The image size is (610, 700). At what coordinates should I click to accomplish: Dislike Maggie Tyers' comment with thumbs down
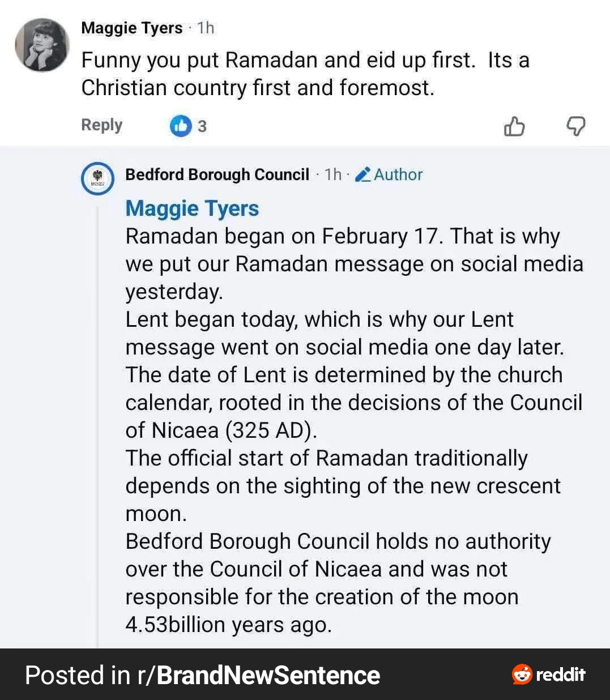click(x=576, y=126)
